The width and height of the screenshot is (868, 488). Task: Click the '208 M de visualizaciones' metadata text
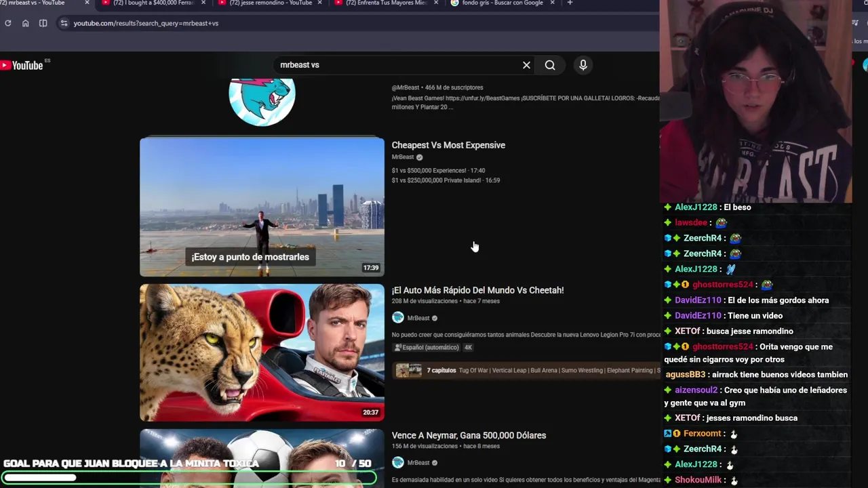[x=425, y=301]
